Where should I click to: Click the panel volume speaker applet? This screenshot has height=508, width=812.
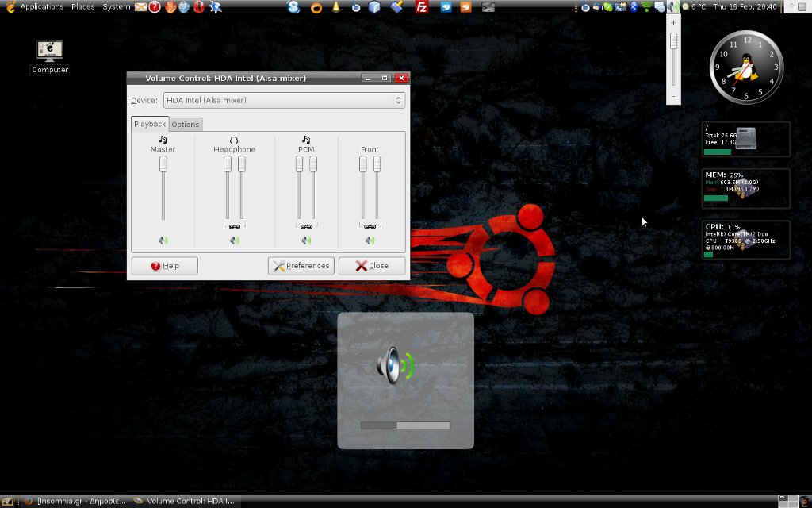(673, 6)
